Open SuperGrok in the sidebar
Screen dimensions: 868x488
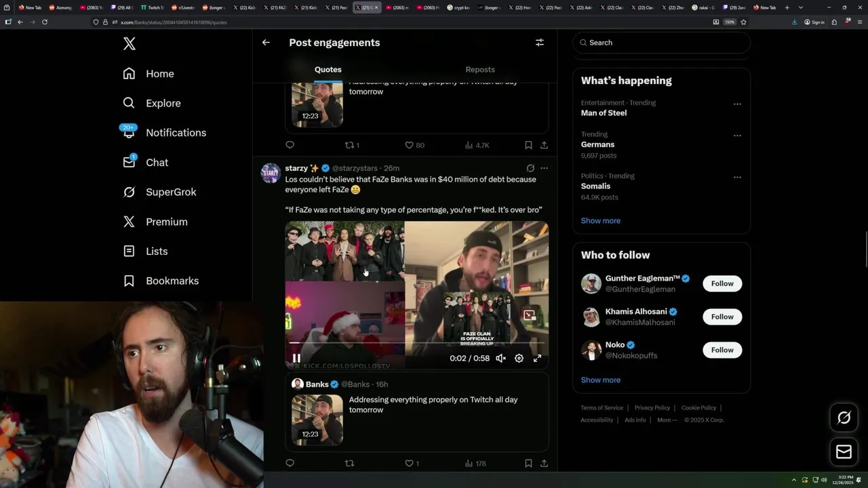click(x=160, y=192)
